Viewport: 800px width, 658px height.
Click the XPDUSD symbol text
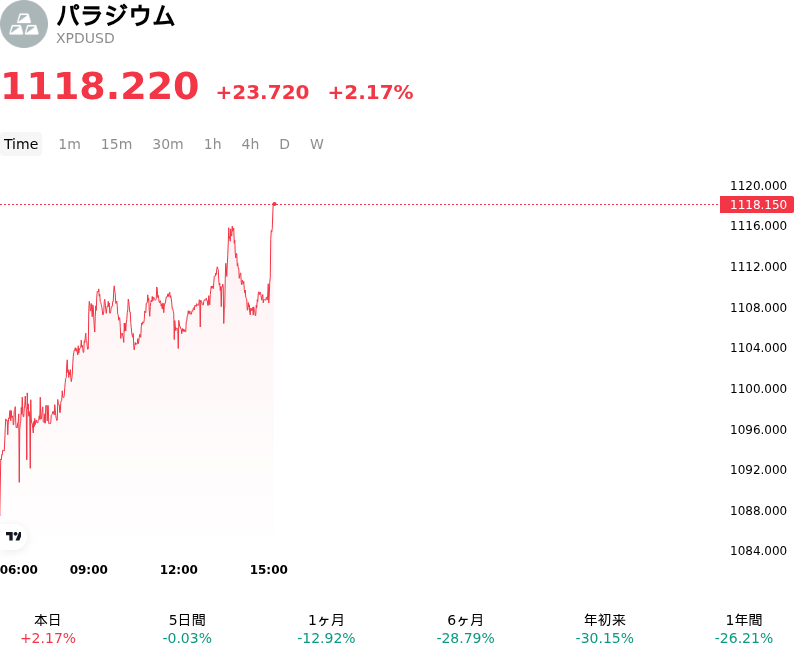(85, 39)
